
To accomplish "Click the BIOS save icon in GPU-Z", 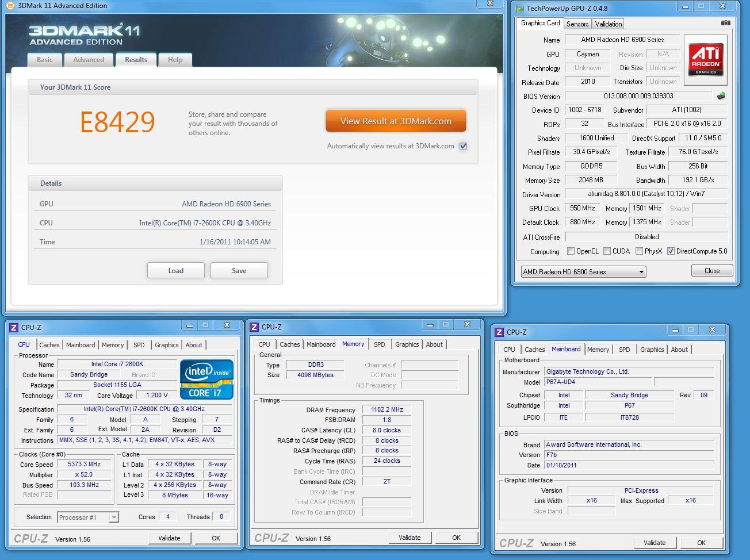I will [721, 96].
